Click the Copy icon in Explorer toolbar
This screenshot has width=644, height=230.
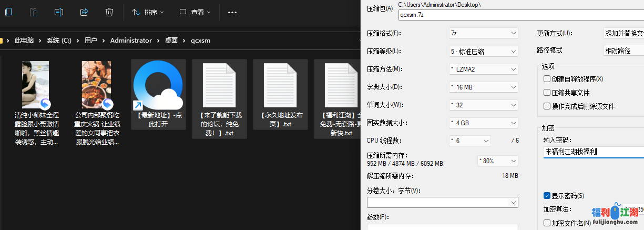[x=8, y=12]
